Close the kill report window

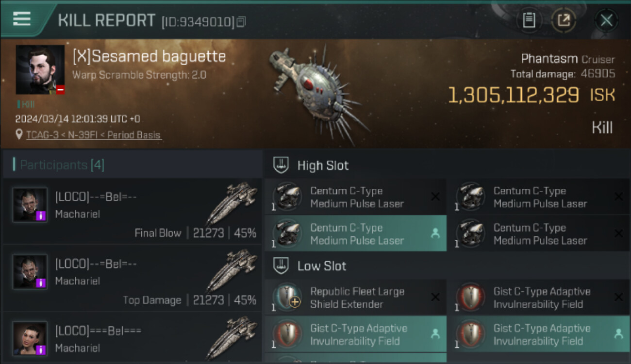click(x=606, y=20)
